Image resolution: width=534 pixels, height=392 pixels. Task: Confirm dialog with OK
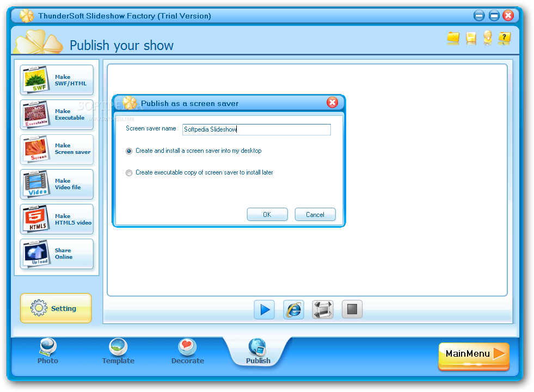click(x=267, y=214)
